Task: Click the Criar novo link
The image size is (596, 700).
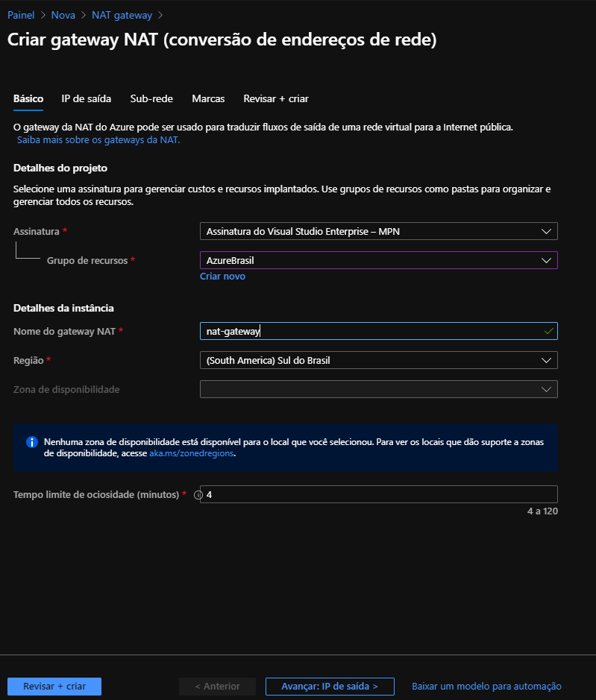Action: click(x=222, y=277)
